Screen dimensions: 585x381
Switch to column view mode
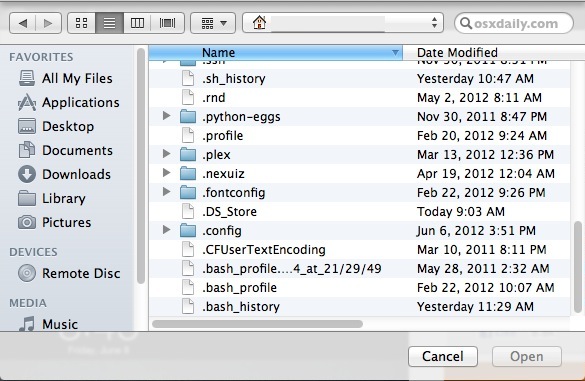coord(137,23)
